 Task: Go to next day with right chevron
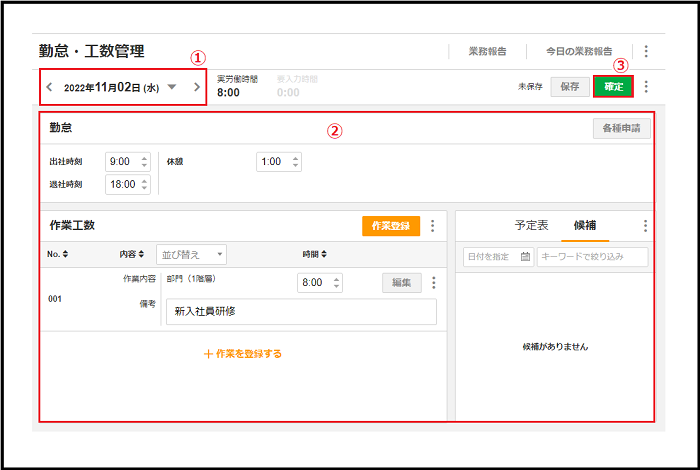pyautogui.click(x=197, y=87)
